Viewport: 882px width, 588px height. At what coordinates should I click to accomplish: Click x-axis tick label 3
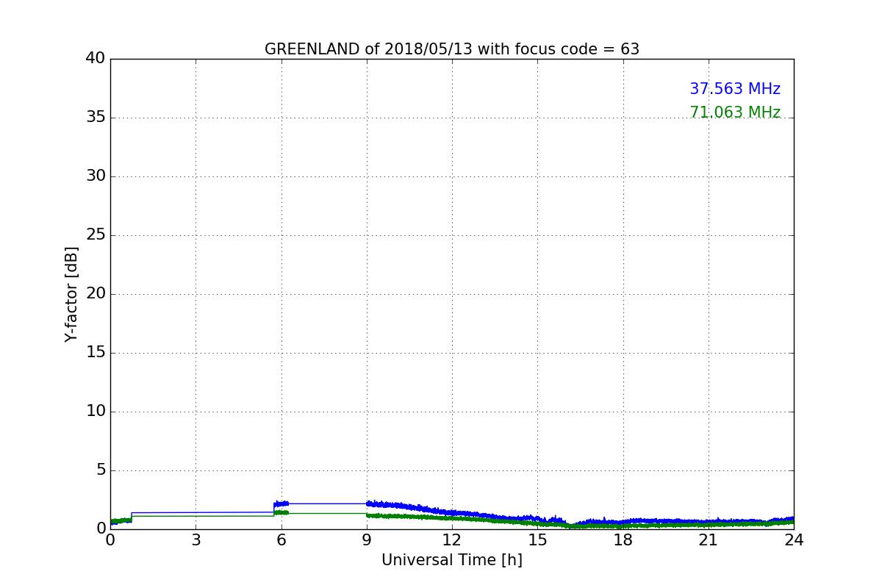pos(196,540)
